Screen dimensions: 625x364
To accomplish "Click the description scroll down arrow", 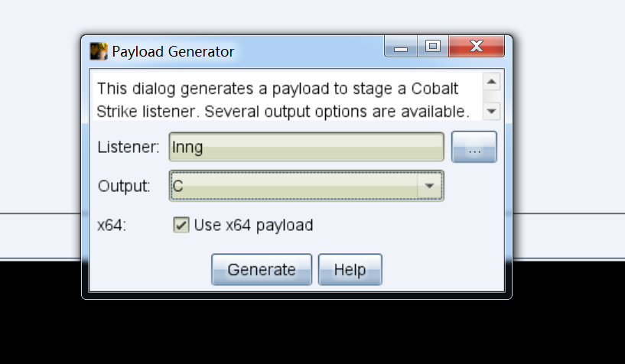I will tap(491, 111).
